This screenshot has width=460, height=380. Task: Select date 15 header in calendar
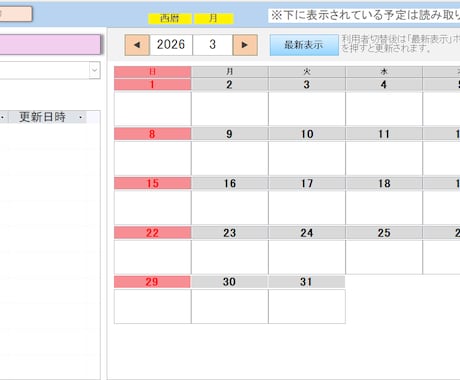click(152, 183)
